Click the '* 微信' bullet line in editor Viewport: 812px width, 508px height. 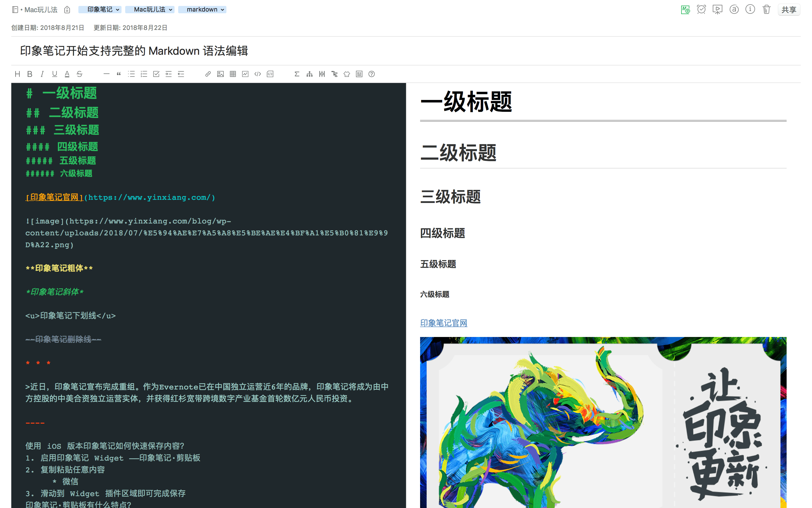tap(65, 481)
